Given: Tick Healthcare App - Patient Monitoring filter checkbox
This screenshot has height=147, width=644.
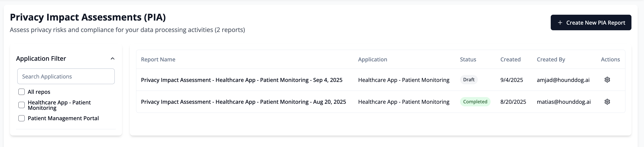Looking at the screenshot, I should 22,105.
